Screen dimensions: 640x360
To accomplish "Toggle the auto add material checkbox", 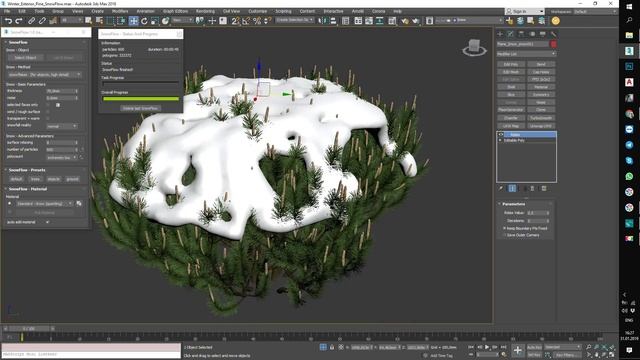I will pyautogui.click(x=47, y=222).
